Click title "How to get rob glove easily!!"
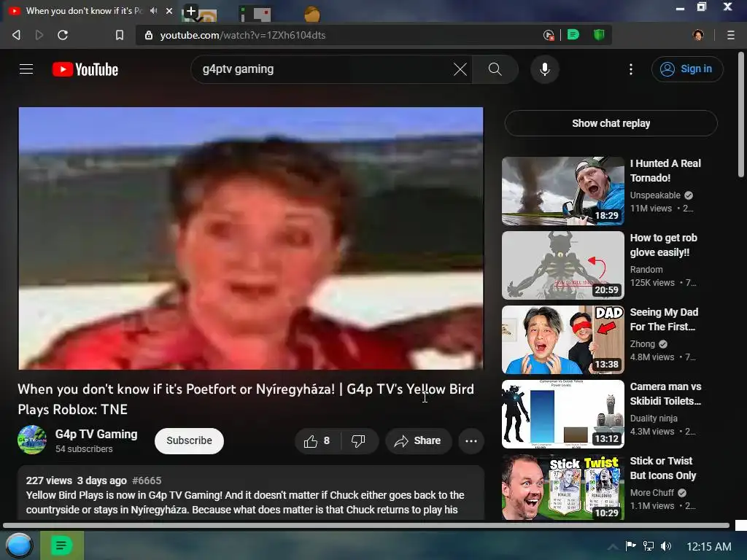 click(664, 245)
